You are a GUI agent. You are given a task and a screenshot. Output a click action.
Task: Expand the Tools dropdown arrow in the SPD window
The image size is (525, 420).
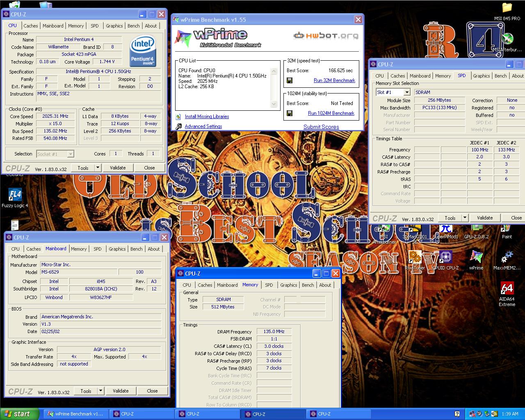point(465,218)
